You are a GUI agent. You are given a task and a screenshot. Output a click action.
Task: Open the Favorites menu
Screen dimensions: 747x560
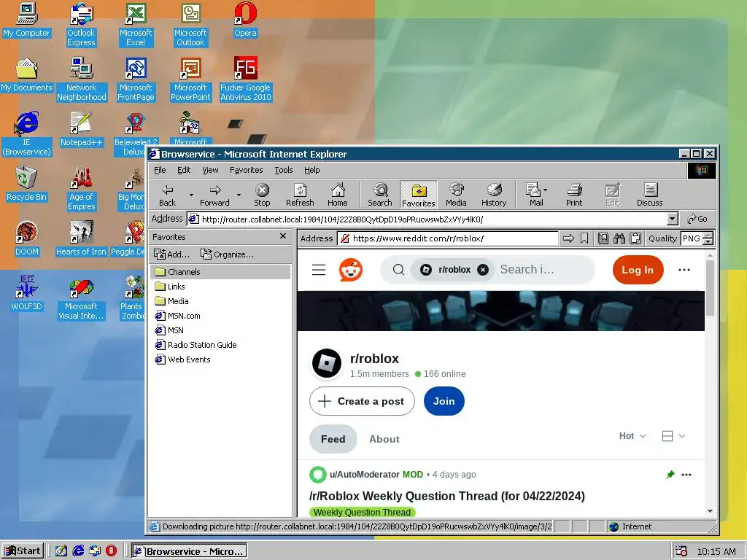pyautogui.click(x=246, y=170)
